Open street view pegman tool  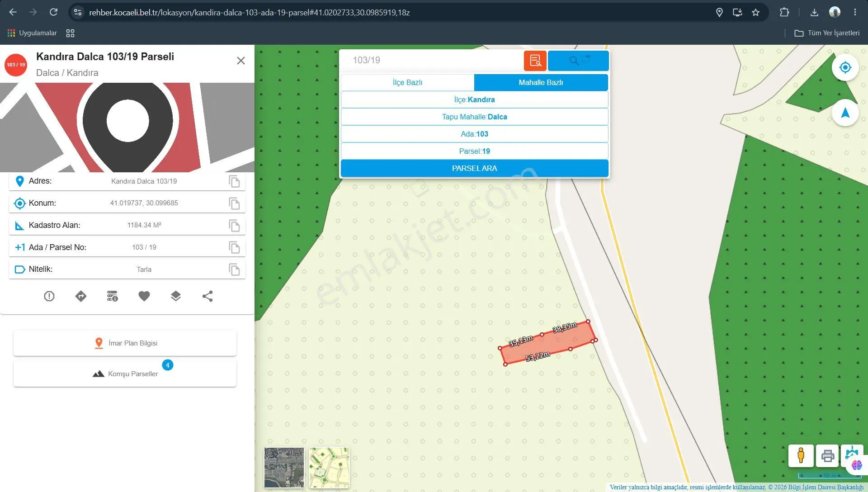click(801, 455)
